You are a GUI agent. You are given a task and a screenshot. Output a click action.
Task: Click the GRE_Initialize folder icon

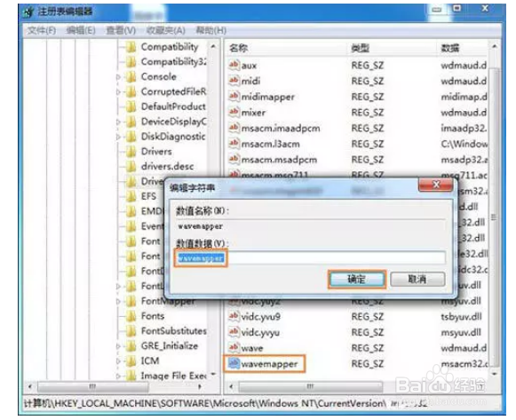click(131, 346)
